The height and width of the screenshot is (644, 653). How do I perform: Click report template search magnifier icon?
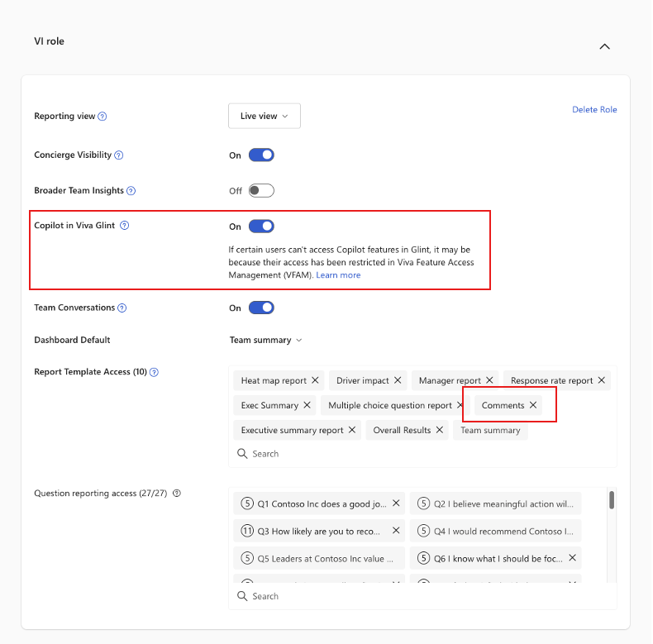pyautogui.click(x=242, y=453)
